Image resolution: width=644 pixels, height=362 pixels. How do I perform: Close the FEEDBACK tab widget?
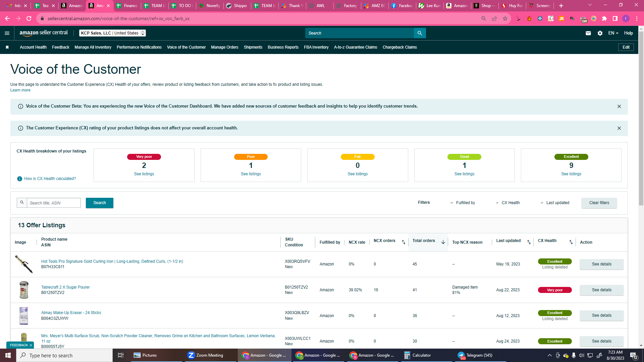coord(31,345)
